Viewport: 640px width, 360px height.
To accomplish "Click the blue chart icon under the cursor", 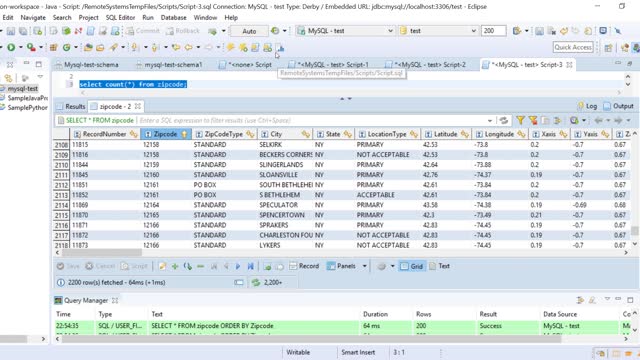I will pos(280,47).
